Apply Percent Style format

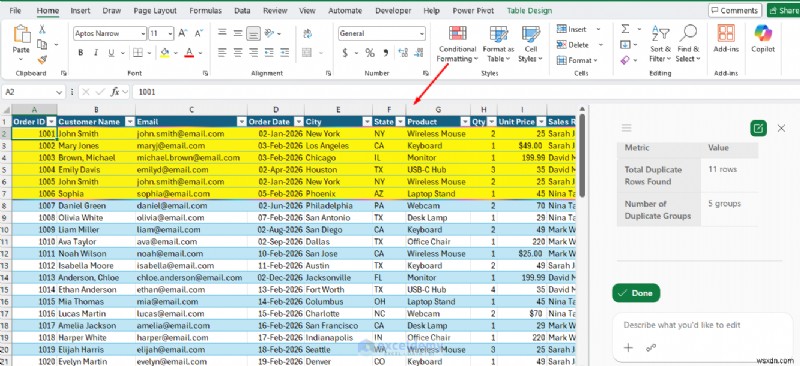point(370,53)
